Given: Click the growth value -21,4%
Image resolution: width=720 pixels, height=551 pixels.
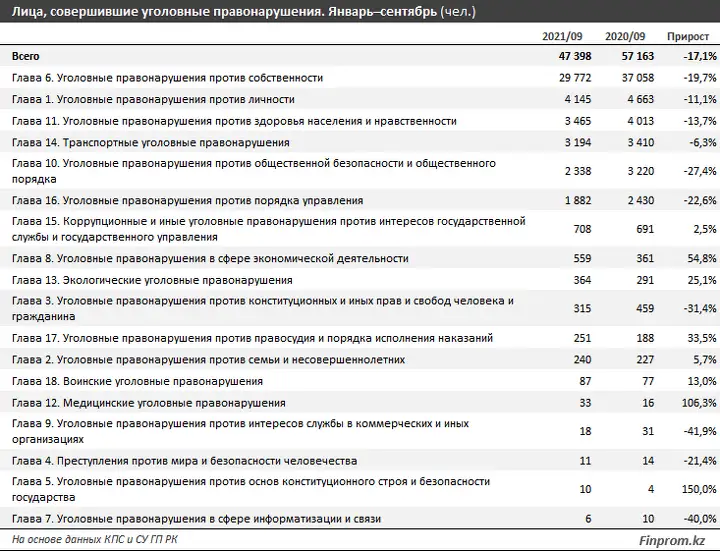Looking at the screenshot, I should click(700, 461).
